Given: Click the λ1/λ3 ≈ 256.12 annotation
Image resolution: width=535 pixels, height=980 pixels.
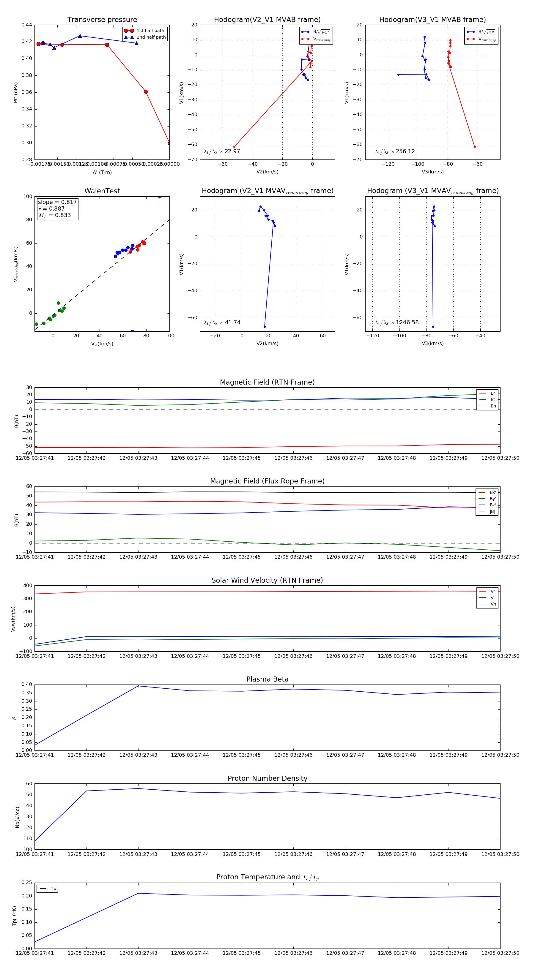Looking at the screenshot, I should coord(395,151).
